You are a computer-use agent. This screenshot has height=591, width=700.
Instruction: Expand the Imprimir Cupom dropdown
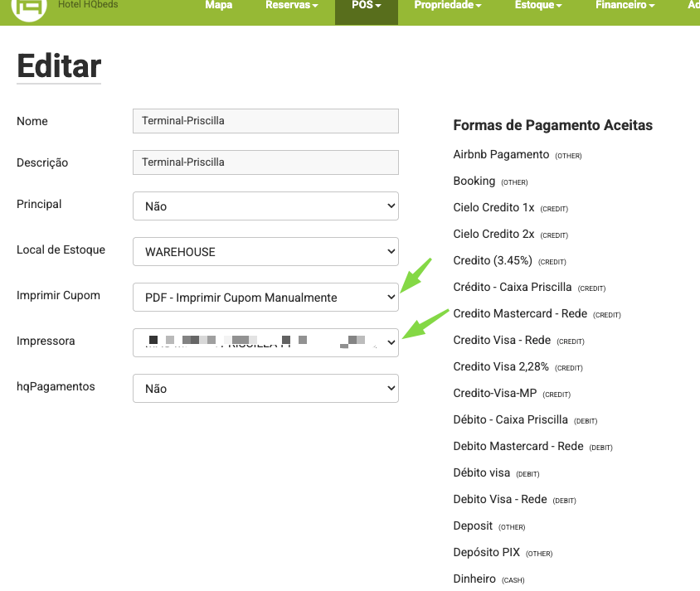click(265, 298)
